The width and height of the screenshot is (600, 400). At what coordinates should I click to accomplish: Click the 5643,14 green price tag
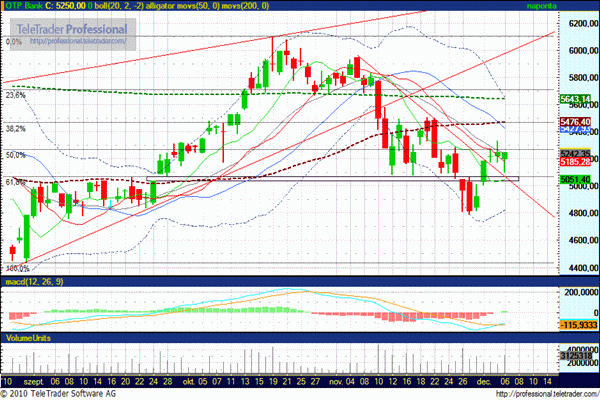coord(575,98)
